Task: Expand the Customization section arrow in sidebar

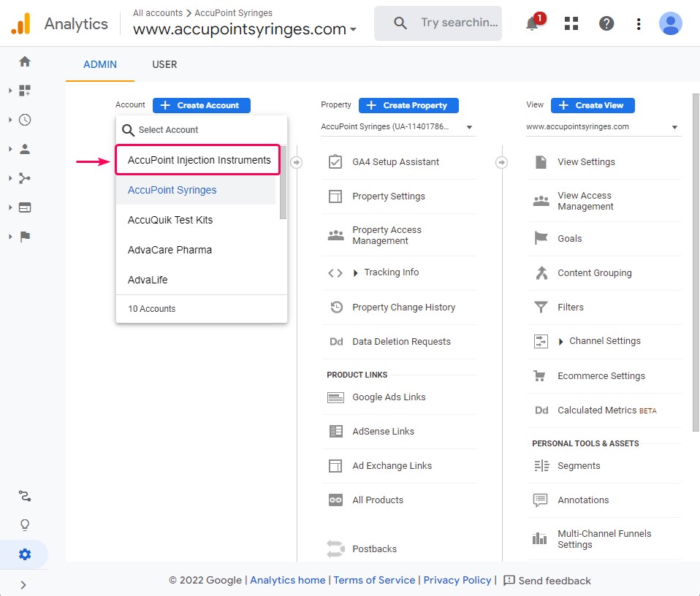Action: pyautogui.click(x=9, y=91)
